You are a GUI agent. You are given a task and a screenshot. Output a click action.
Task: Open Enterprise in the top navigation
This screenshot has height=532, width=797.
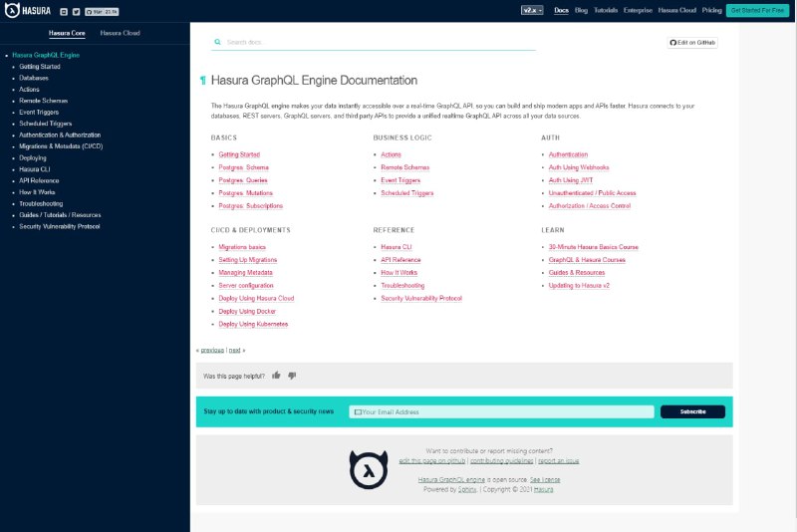(x=638, y=10)
